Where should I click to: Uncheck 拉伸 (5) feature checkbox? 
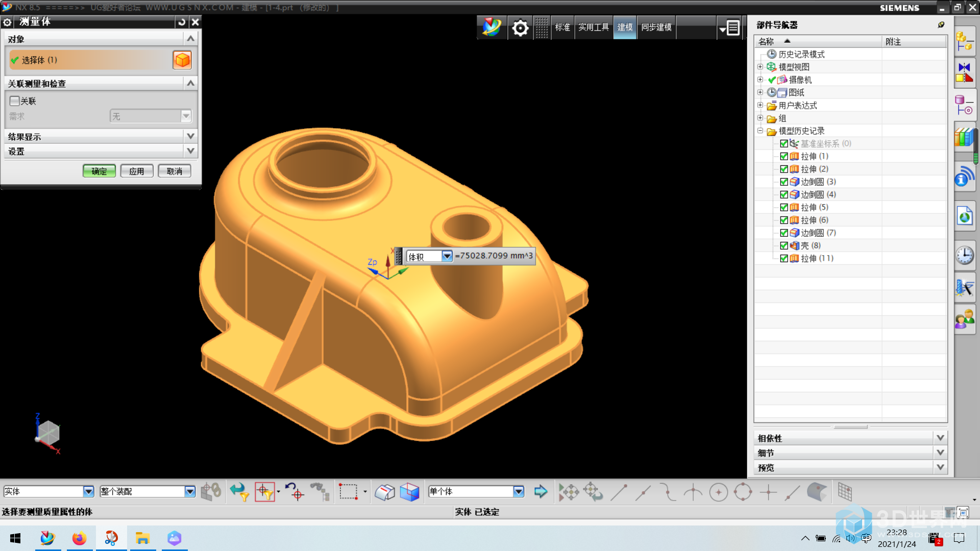click(x=784, y=208)
